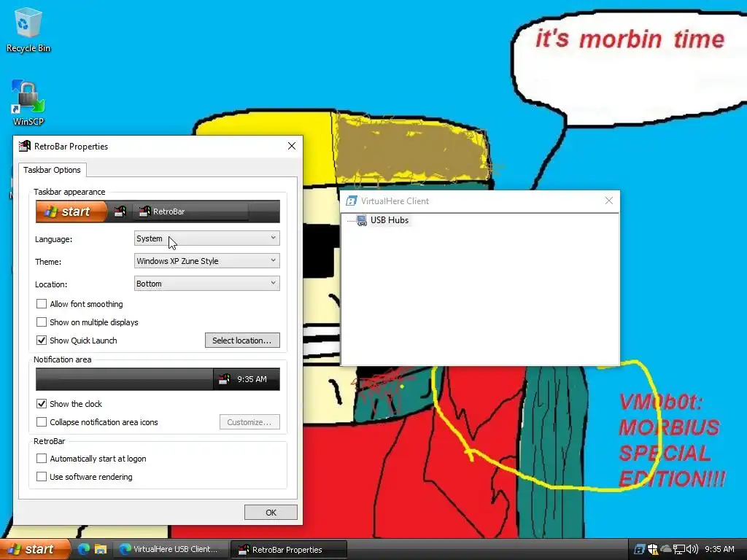The width and height of the screenshot is (747, 560).
Task: Click the Location: label
Action: tap(51, 284)
